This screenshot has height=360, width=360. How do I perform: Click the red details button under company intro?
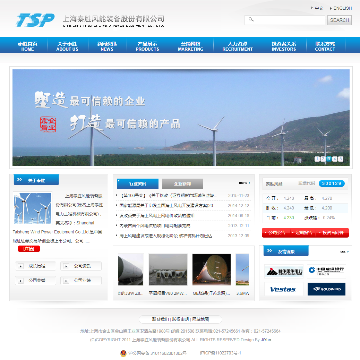coord(29,249)
